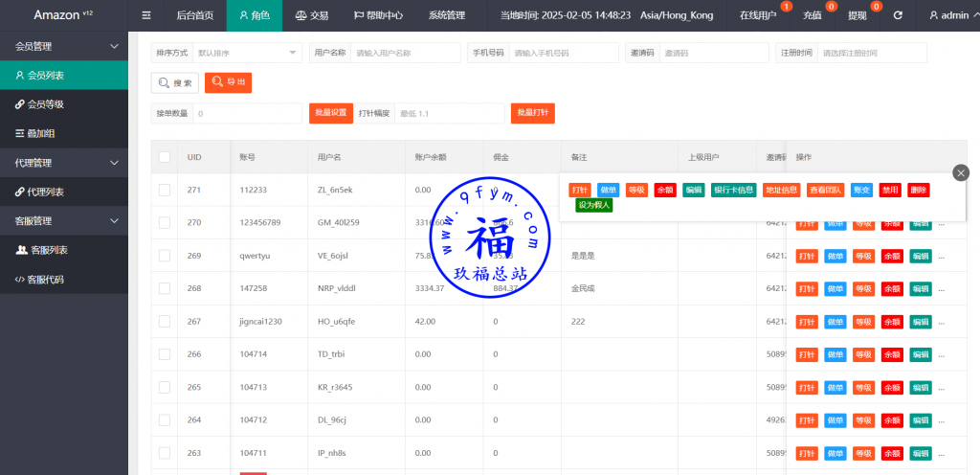Collapse the 会员管理 sidebar group
Image resolution: width=980 pixels, height=475 pixels.
(63, 46)
